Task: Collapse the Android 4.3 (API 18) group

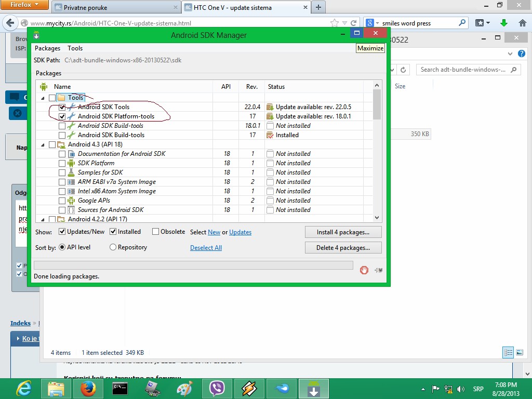Action: (43, 145)
